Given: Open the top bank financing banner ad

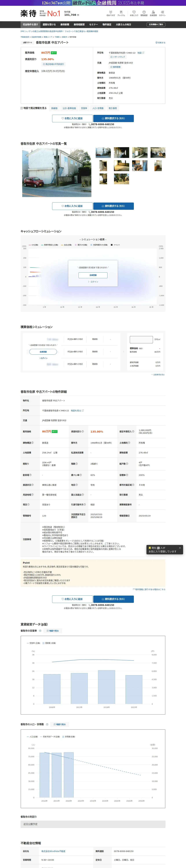Looking at the screenshot, I should coord(93,3).
